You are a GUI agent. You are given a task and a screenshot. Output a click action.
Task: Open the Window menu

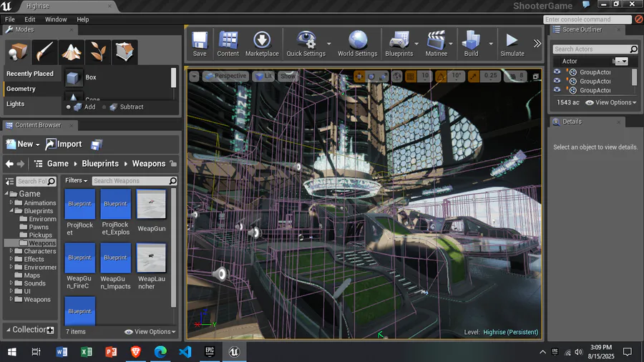pyautogui.click(x=56, y=19)
